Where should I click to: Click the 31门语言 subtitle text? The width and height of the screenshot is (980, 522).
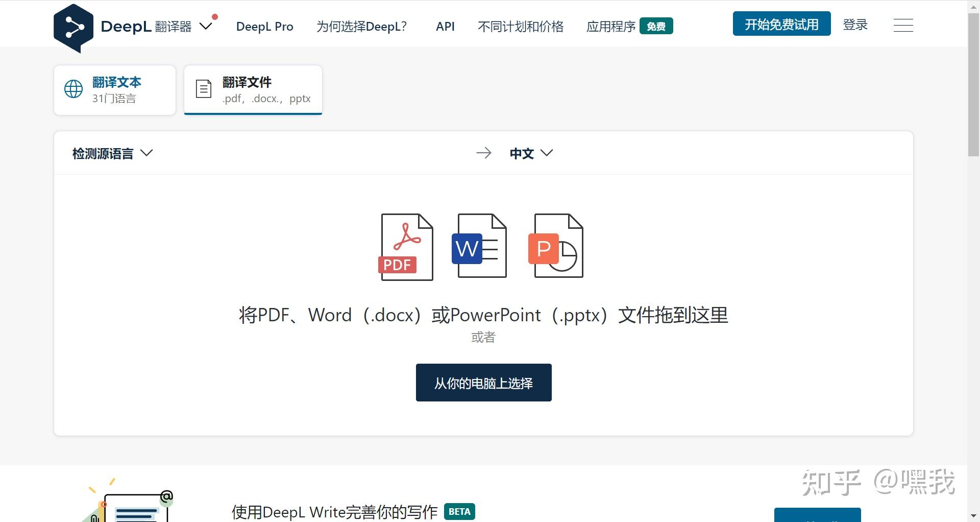[114, 99]
